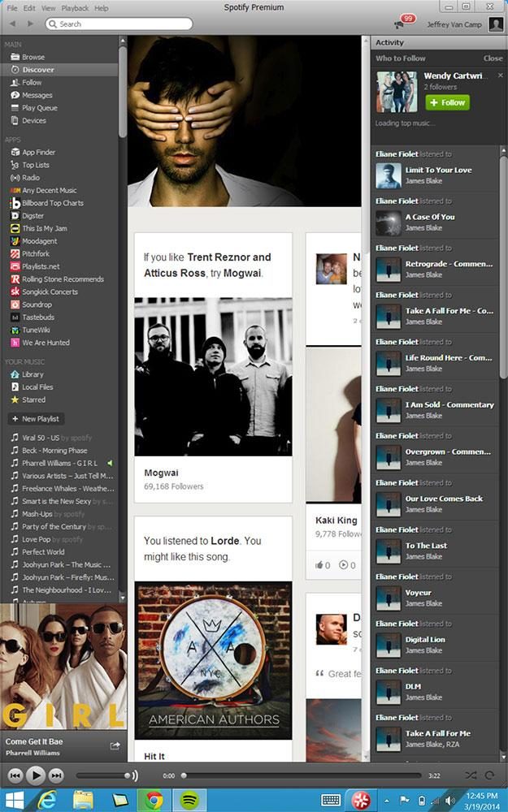Open the Kaki King artist link
This screenshot has width=508, height=812.
click(336, 520)
